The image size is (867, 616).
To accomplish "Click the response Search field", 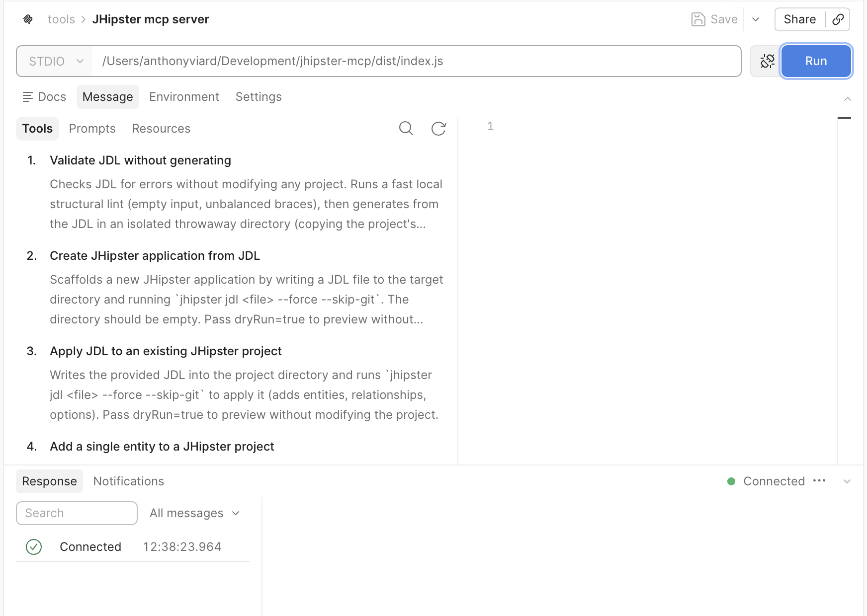I will tap(77, 513).
